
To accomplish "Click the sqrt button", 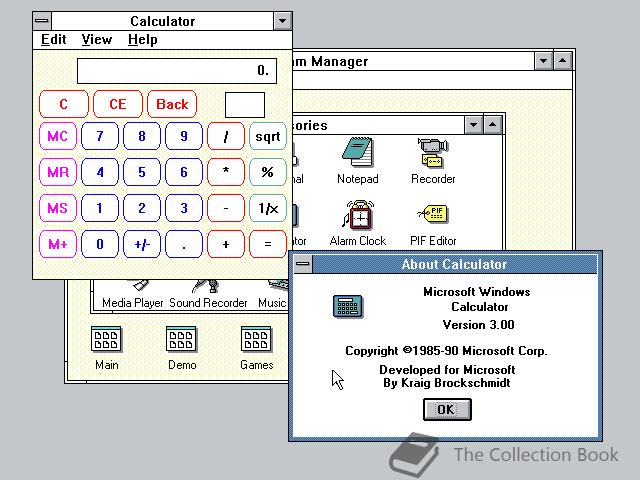I will pos(268,136).
